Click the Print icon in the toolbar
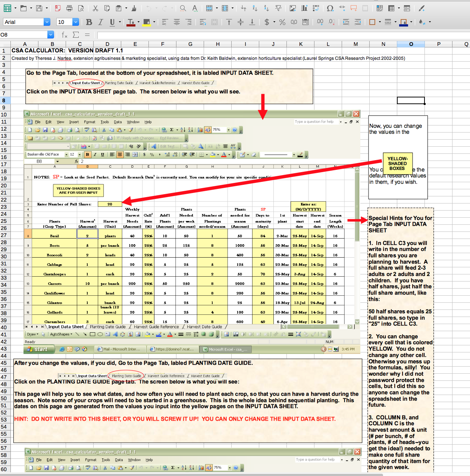The height and width of the screenshot is (476, 470). click(69, 8)
